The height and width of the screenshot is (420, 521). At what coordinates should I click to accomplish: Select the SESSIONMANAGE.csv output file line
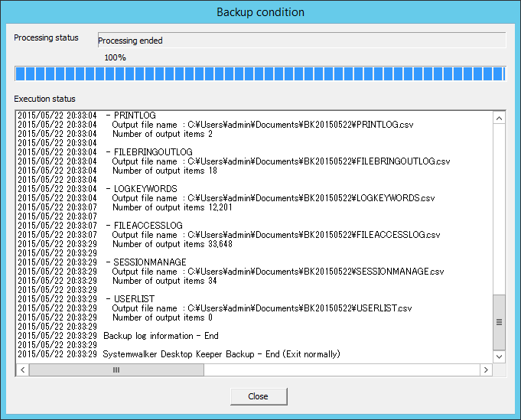278,272
